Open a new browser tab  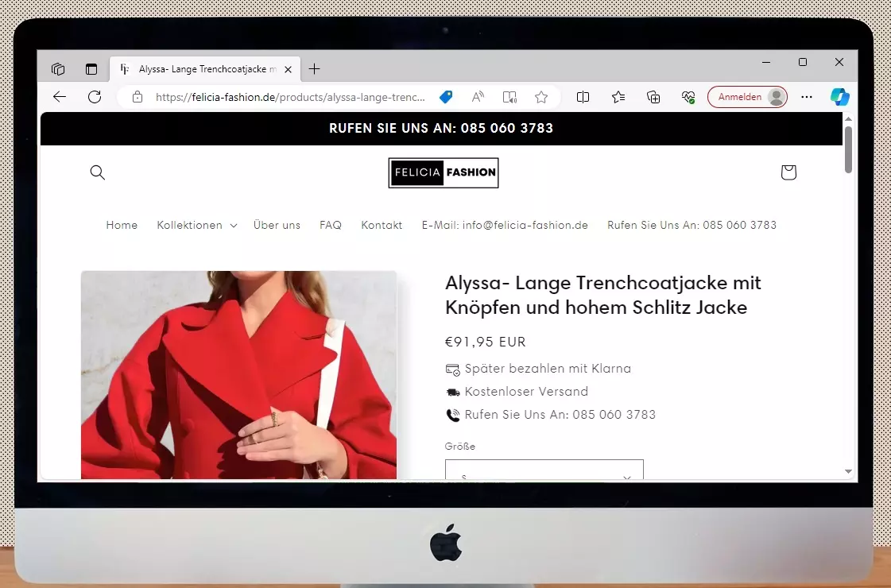click(x=314, y=69)
